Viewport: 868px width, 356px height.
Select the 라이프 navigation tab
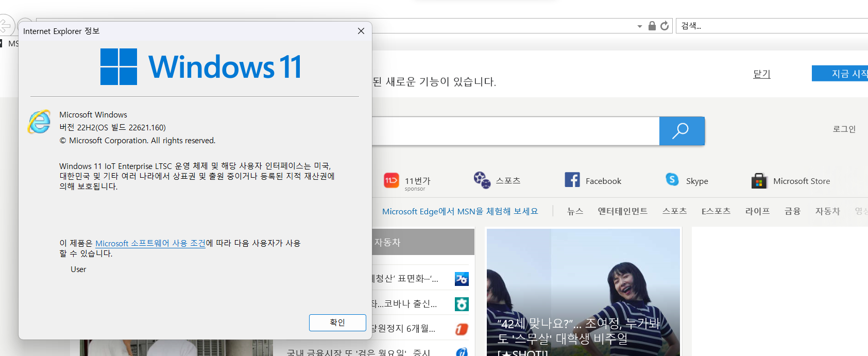pos(758,211)
